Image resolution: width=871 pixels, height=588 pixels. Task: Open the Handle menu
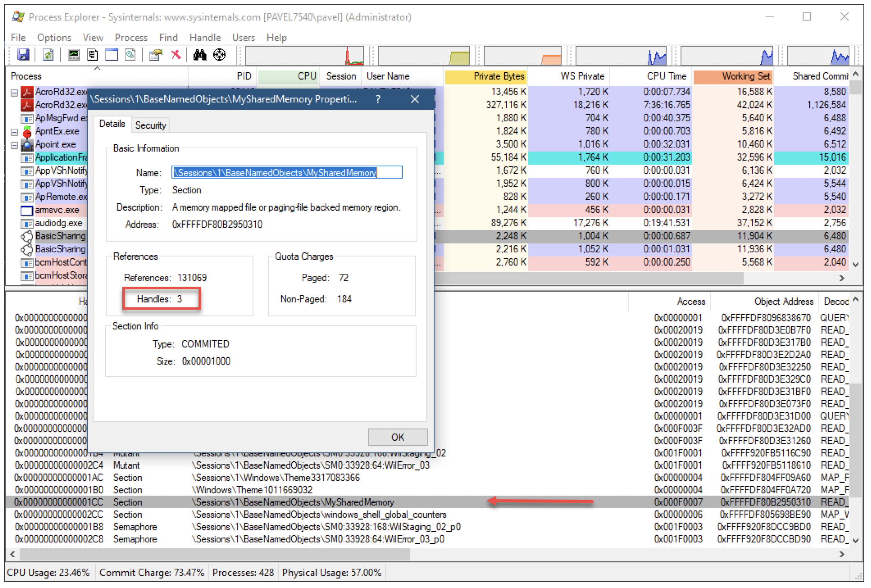pyautogui.click(x=205, y=38)
